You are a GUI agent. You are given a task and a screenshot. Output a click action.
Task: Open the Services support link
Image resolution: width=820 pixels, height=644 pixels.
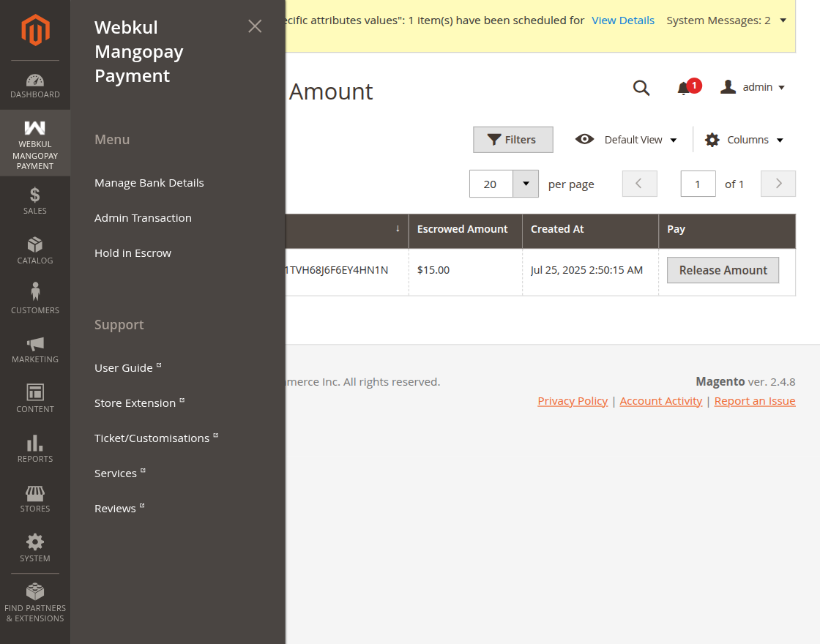click(120, 473)
